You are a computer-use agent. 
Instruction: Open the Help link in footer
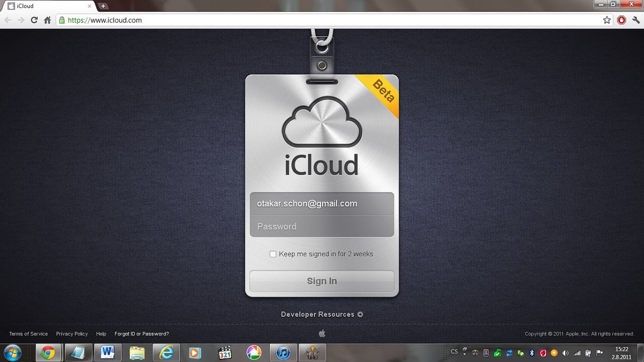click(x=101, y=334)
